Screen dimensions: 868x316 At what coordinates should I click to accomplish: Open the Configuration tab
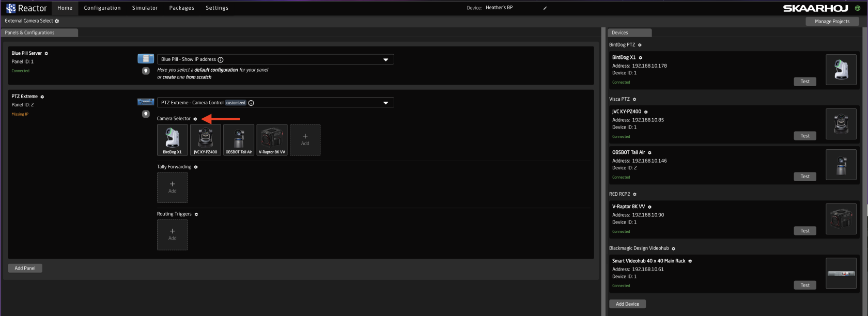[x=102, y=8]
